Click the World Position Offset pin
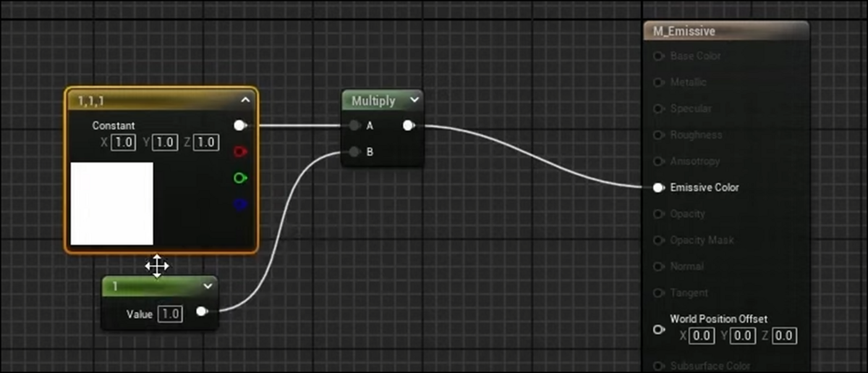 coord(658,329)
